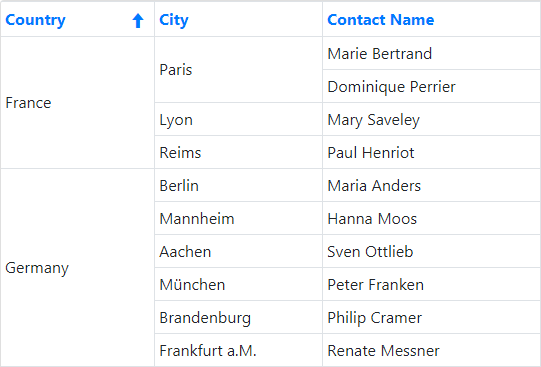Click the München city cell
Image resolution: width=541 pixels, height=367 pixels.
238,284
